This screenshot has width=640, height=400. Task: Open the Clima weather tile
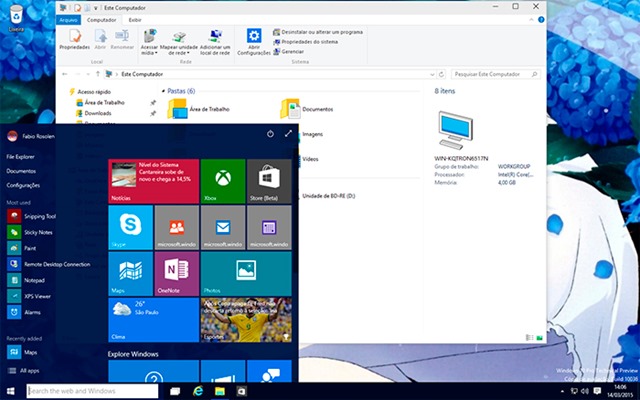[154, 320]
